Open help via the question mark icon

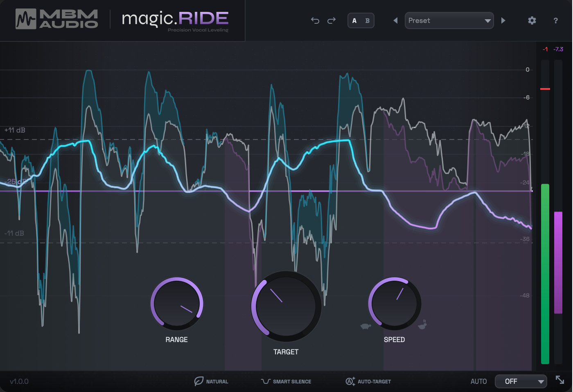555,20
